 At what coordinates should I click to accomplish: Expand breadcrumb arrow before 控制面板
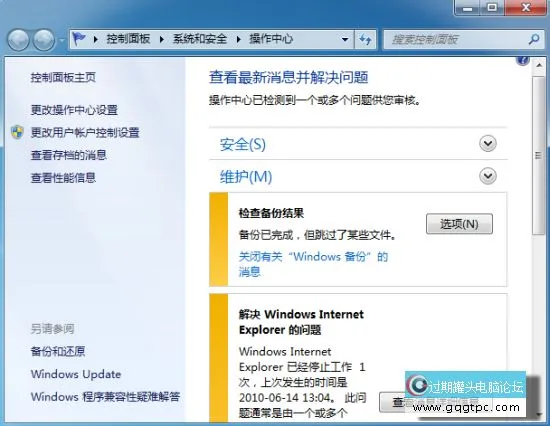point(95,39)
